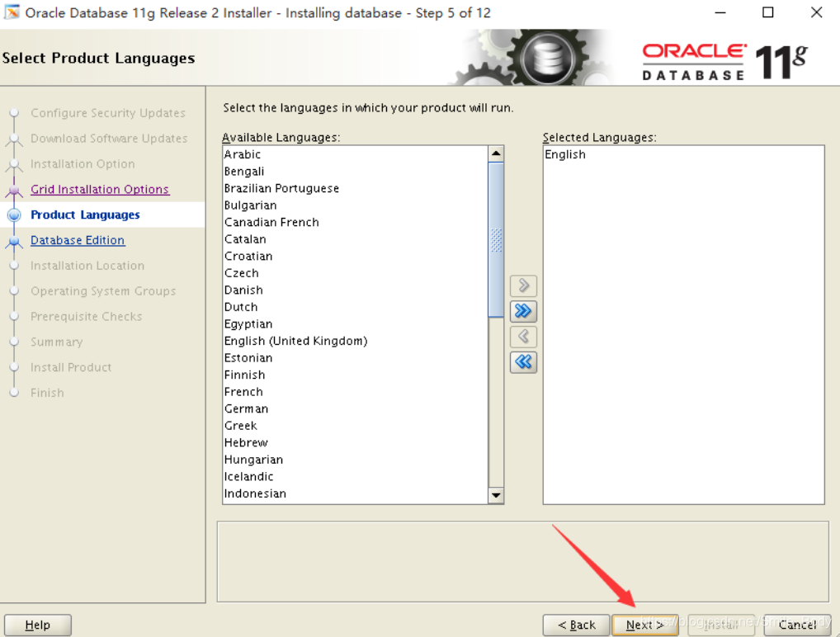This screenshot has height=637, width=840.
Task: Click the Installation Location step
Action: tap(87, 266)
